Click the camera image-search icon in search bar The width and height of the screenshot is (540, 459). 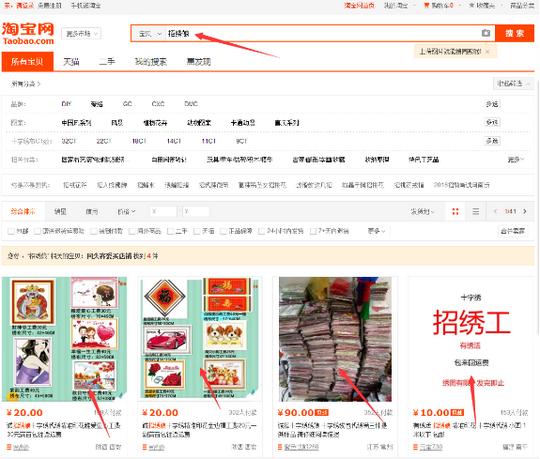(486, 33)
